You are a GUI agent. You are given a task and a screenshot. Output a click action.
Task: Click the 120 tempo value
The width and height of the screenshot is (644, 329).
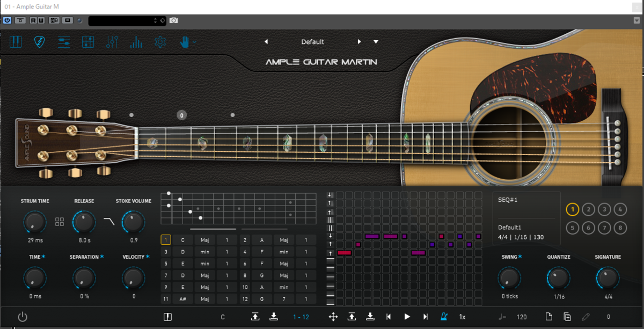[522, 317]
